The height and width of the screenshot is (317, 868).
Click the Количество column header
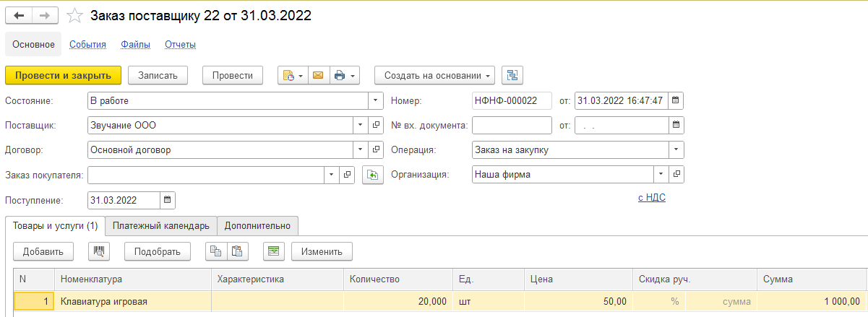398,279
